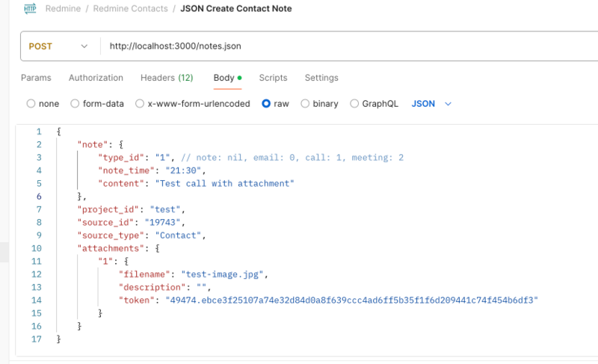This screenshot has width=598, height=364.
Task: Open the Scripts tab
Action: (x=273, y=78)
